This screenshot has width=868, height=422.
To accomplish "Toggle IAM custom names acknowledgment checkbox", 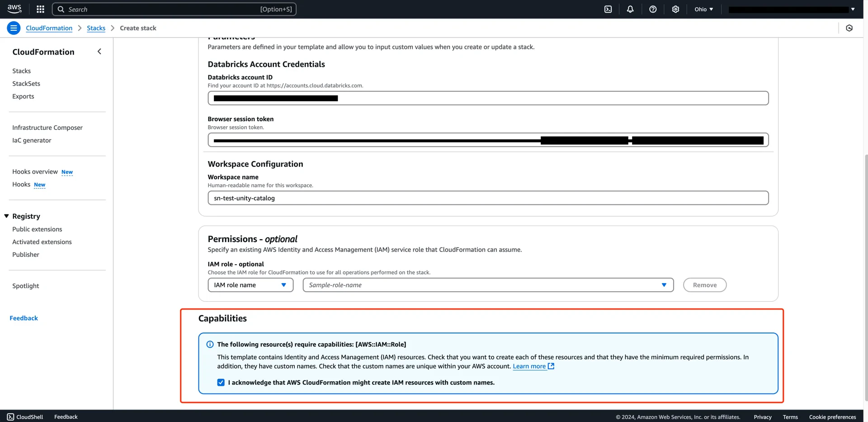I will 221,383.
